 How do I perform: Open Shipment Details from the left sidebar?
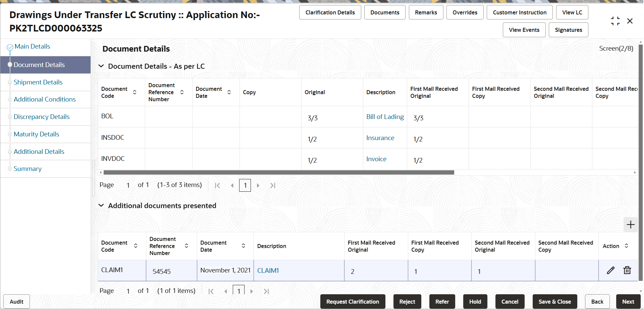38,82
